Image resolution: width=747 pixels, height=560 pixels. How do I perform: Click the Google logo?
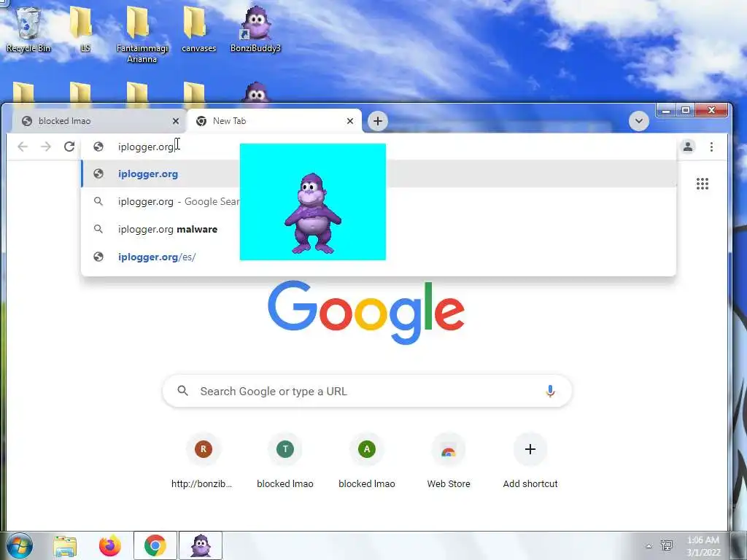(366, 312)
